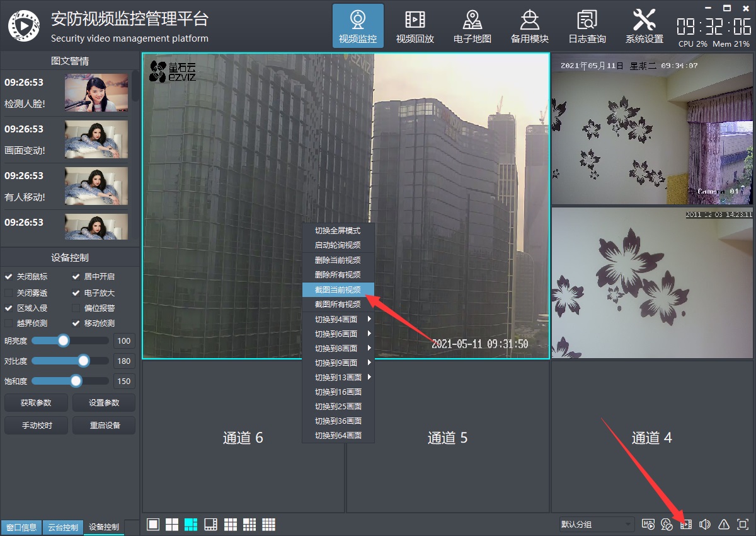
Task: Choose 截图当前视频 from context menu
Action: point(338,289)
